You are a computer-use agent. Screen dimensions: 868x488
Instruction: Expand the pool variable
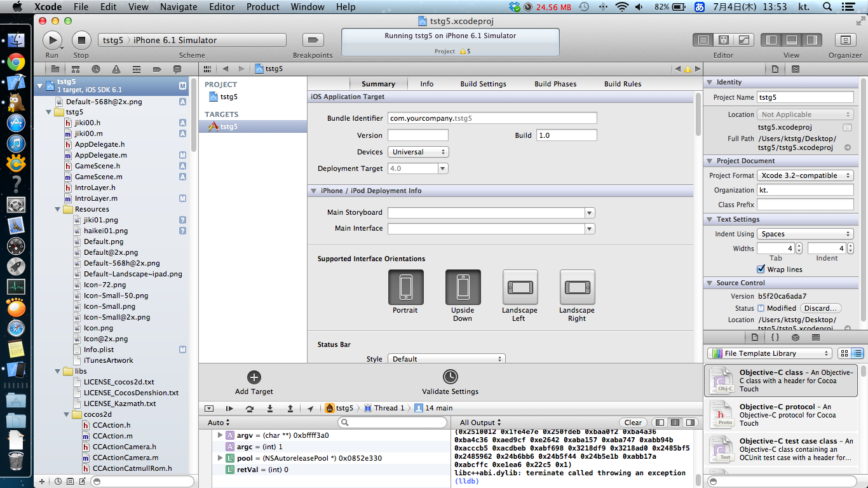click(220, 458)
